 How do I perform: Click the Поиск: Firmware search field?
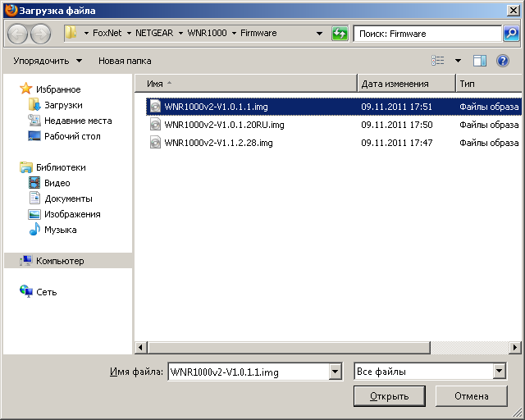tap(427, 34)
